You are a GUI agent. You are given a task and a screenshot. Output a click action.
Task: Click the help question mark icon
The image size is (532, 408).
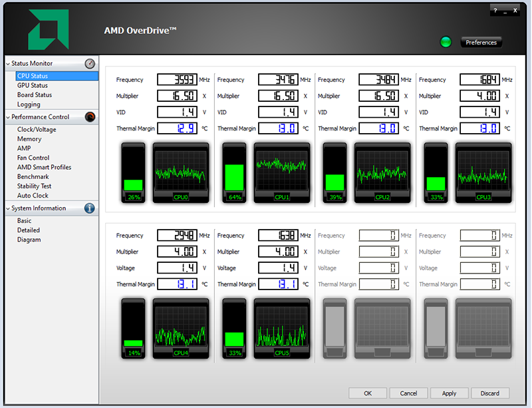tap(495, 11)
